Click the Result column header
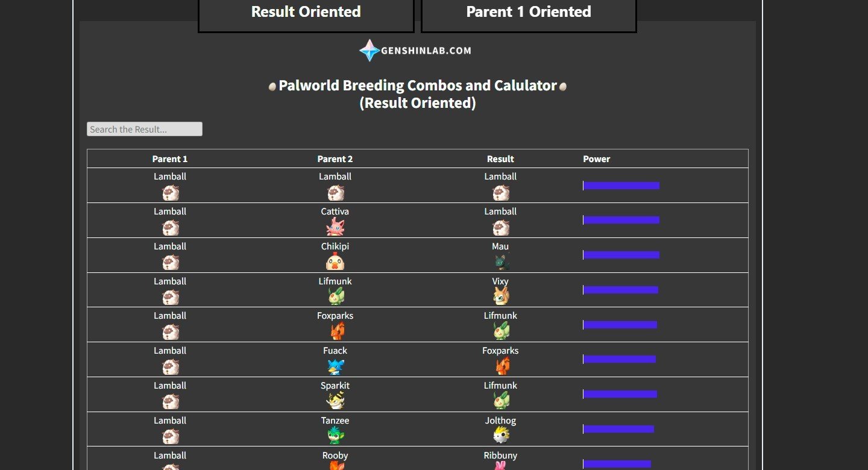868x470 pixels. [500, 159]
